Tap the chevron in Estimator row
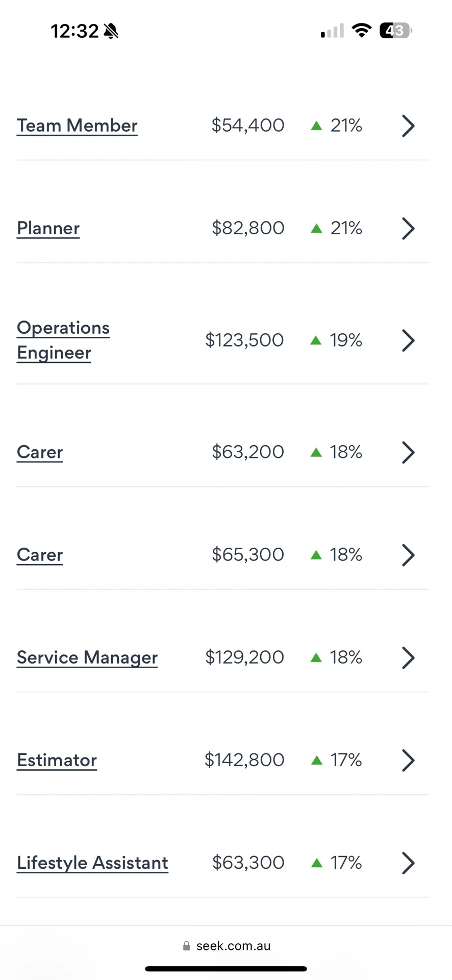 408,760
